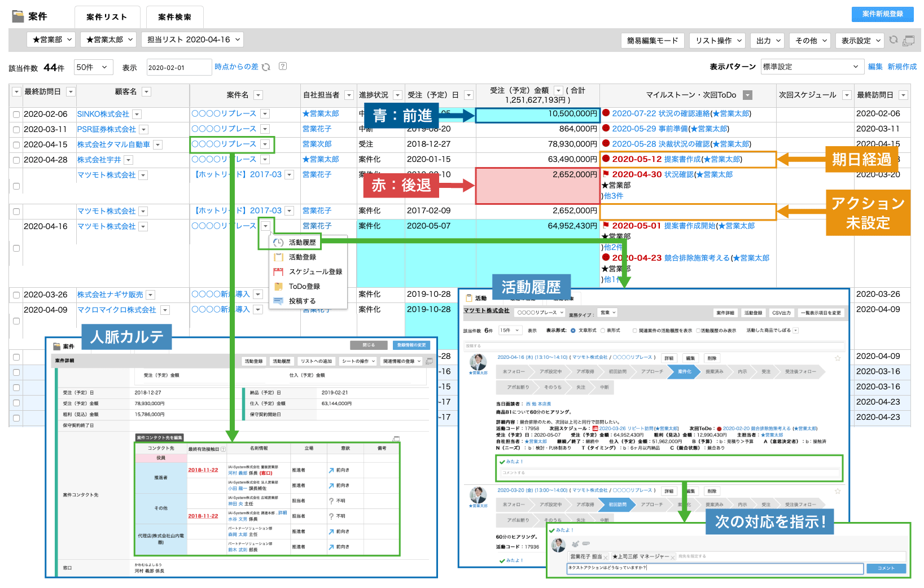Viewport: 924px width, 588px height.
Task: Click the 活動登録 notepad icon in menu
Action: tap(278, 257)
